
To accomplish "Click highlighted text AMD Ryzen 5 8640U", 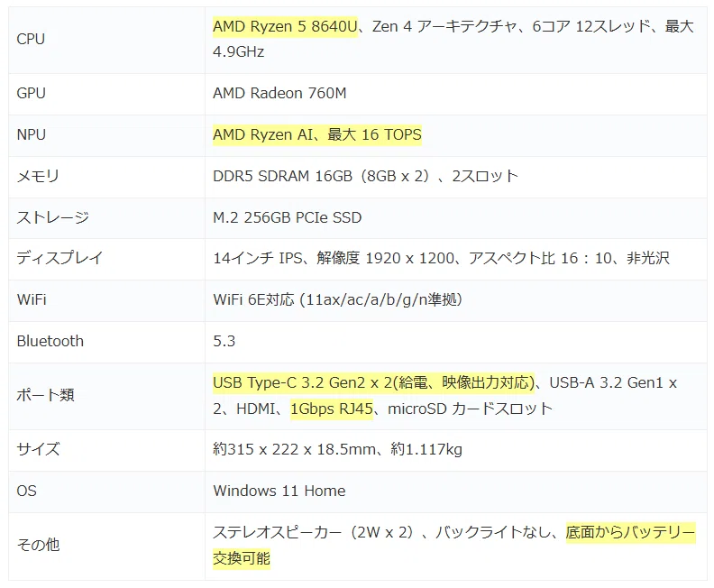I will click(x=285, y=26).
